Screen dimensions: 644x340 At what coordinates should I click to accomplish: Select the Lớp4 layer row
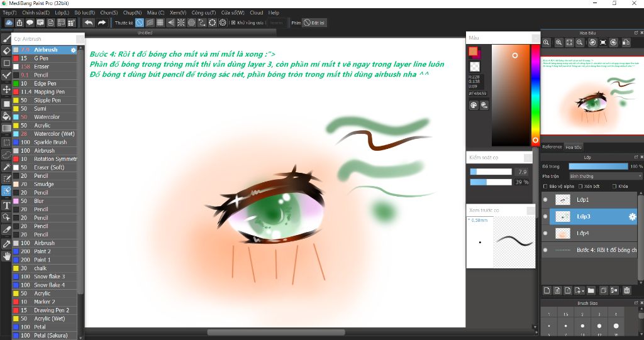(589, 233)
